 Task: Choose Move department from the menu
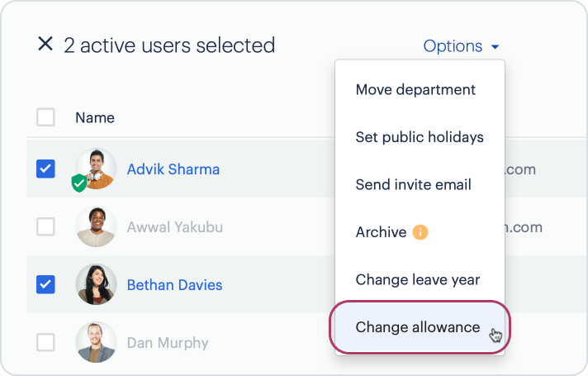[420, 90]
